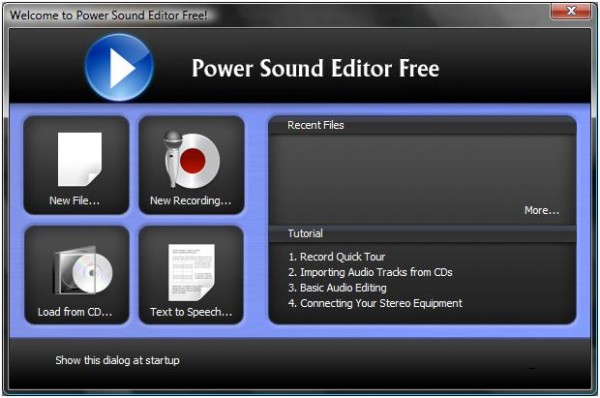Click the Welcome to Power Sound Editor Free! caption
This screenshot has width=600, height=398.
pyautogui.click(x=108, y=15)
